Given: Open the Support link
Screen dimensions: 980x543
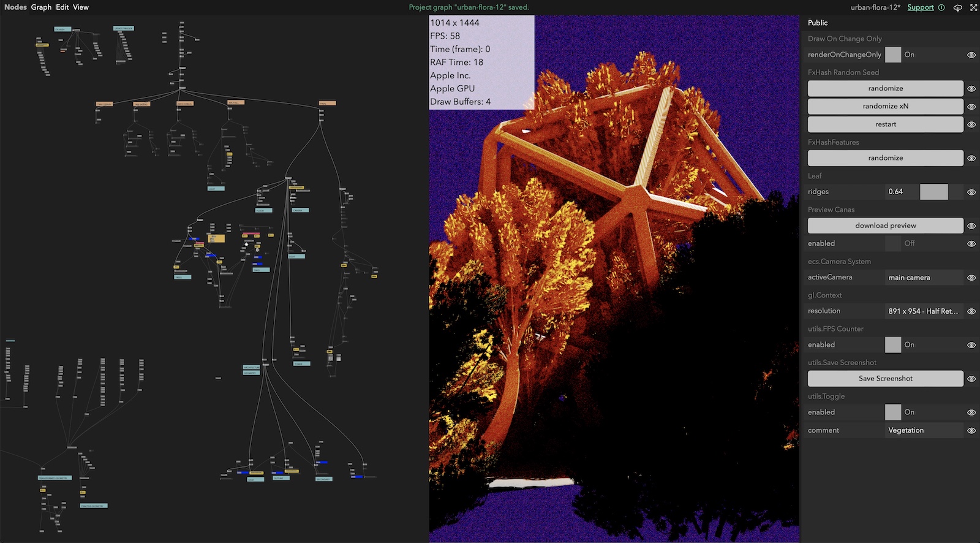Looking at the screenshot, I should 920,7.
